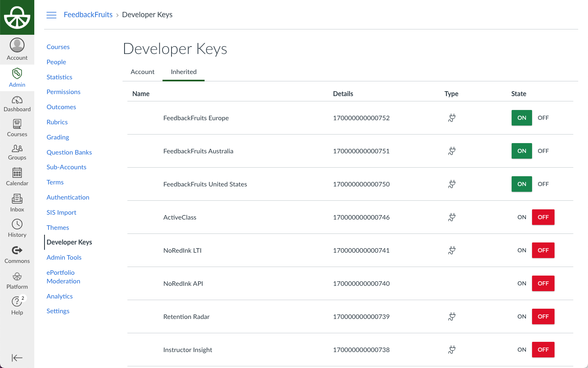Click plug icon for Instructor Insight
The height and width of the screenshot is (368, 588).
point(452,350)
